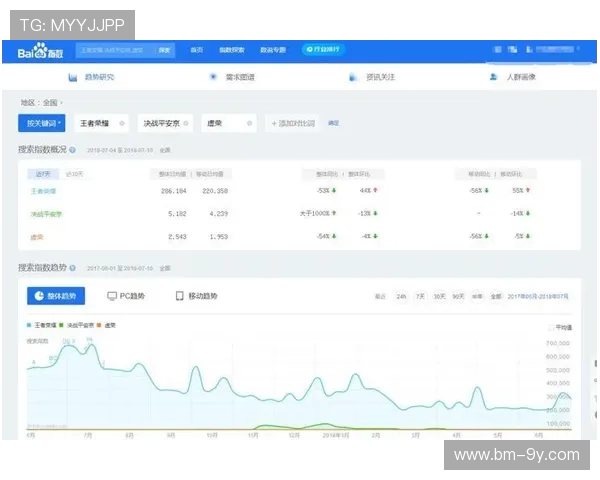Screen dimensions: 600x480
Task: Select the 近30天 overview tab
Action: click(x=74, y=174)
